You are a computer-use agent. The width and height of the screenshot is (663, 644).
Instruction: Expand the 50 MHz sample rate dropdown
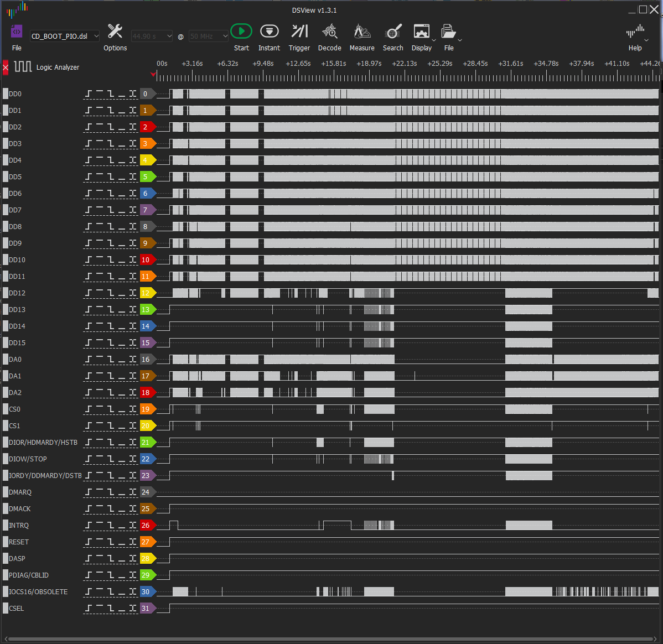coord(209,37)
